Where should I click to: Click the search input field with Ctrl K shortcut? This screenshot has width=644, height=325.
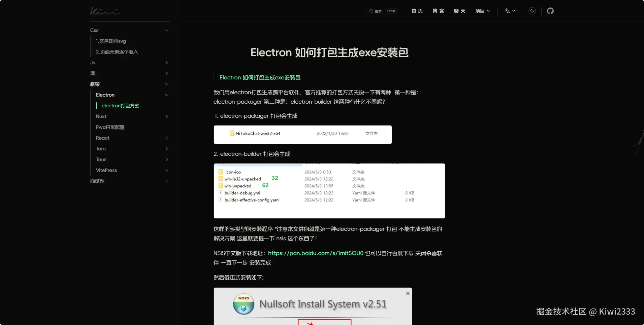click(382, 11)
